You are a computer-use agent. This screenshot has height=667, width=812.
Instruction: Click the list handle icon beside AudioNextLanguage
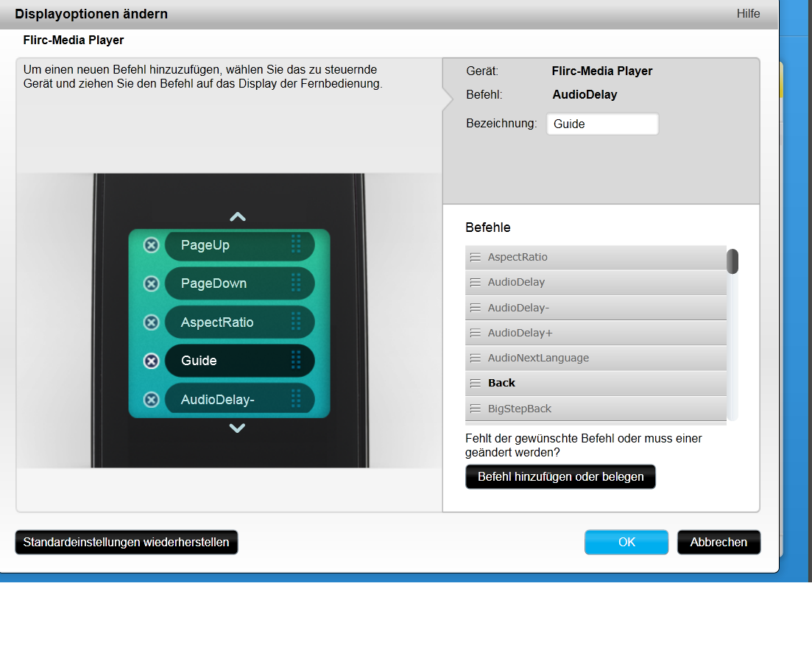point(475,358)
